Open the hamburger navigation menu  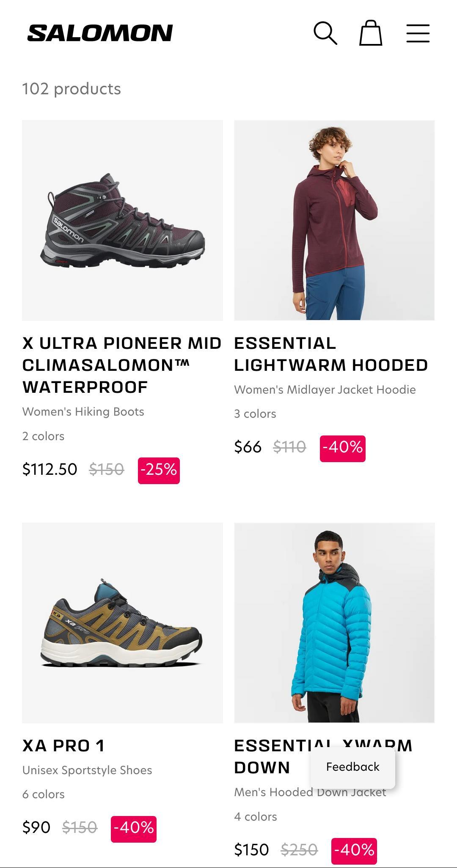pyautogui.click(x=418, y=33)
